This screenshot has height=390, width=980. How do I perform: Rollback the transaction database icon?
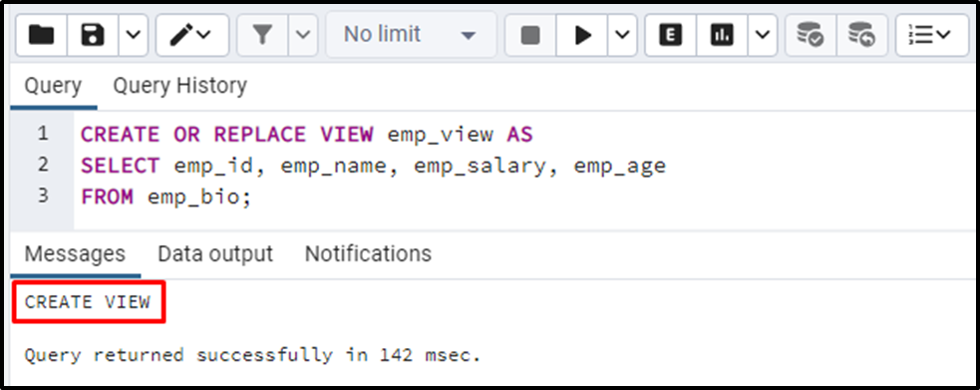click(862, 36)
